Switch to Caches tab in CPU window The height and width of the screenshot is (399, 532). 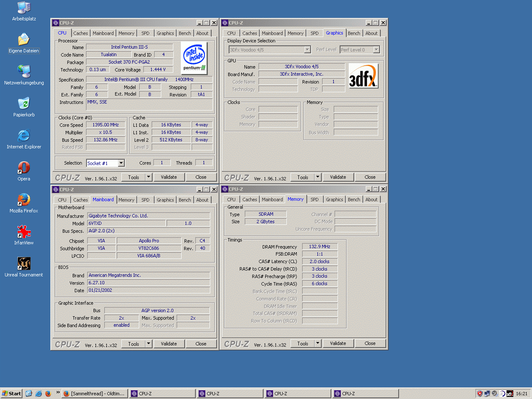coord(81,33)
